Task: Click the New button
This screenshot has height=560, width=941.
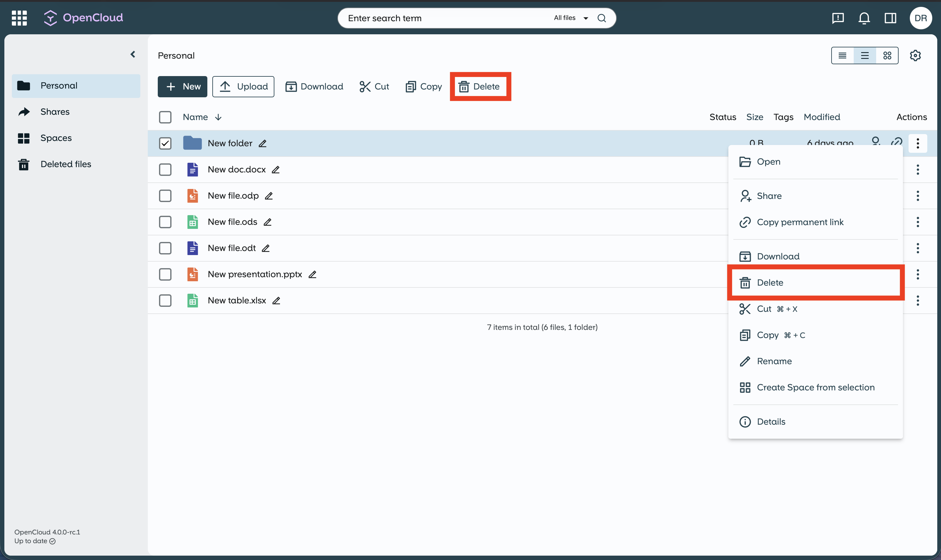Action: [182, 86]
